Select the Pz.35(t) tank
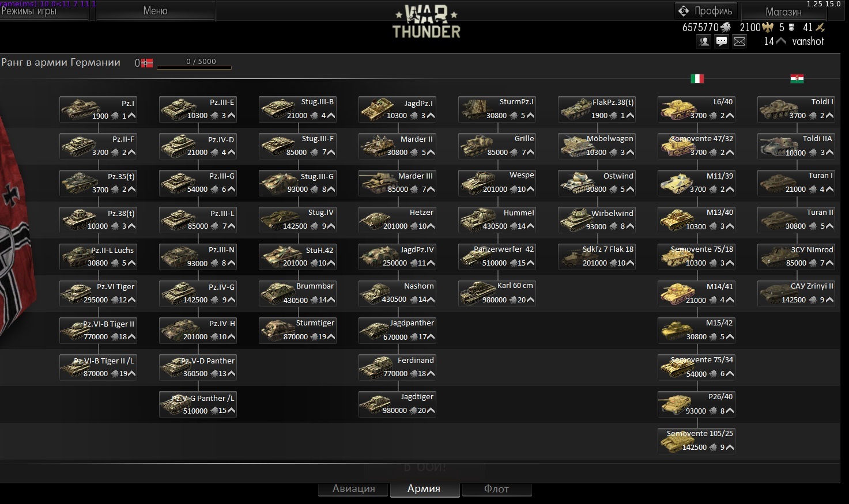 [98, 183]
